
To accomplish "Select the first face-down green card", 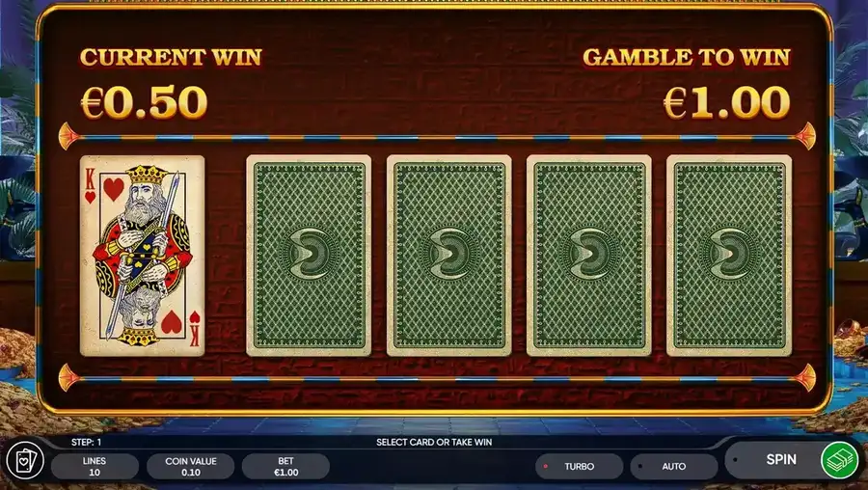I will 309,256.
